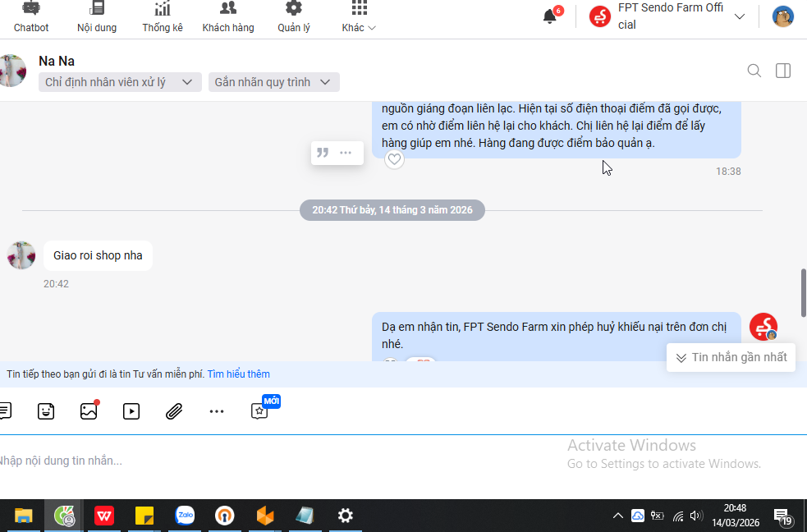
Task: Open the Chatbot section
Action: [x=31, y=17]
